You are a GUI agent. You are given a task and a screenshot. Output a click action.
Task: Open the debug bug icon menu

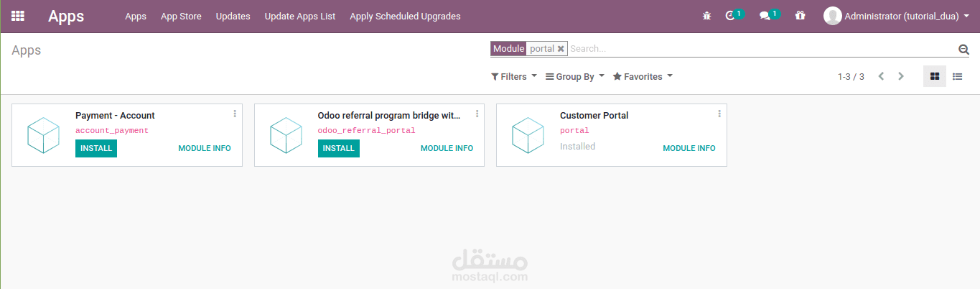[706, 16]
